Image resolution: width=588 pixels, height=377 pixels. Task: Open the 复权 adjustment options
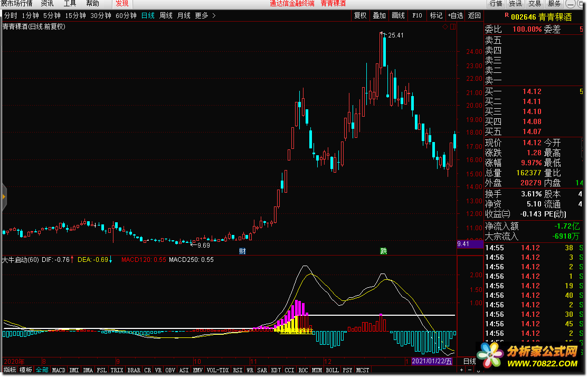tap(360, 15)
